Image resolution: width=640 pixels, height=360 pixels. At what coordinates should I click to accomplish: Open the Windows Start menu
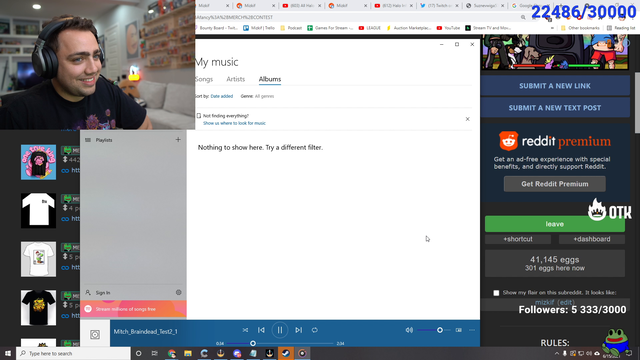point(8,353)
